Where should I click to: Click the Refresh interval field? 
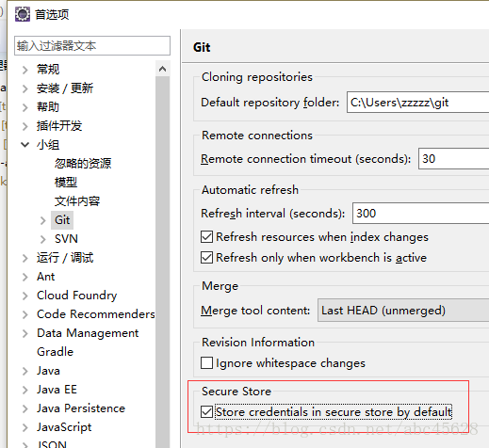pos(420,214)
